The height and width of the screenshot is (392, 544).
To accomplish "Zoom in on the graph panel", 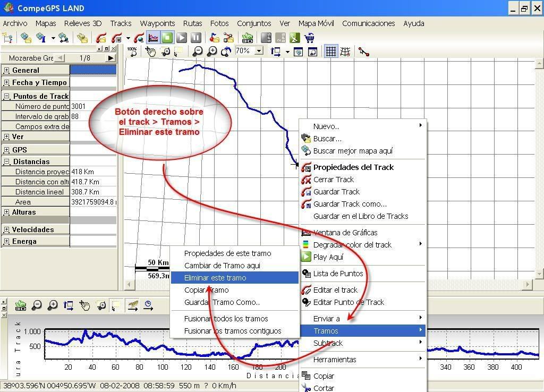I will tap(53, 305).
